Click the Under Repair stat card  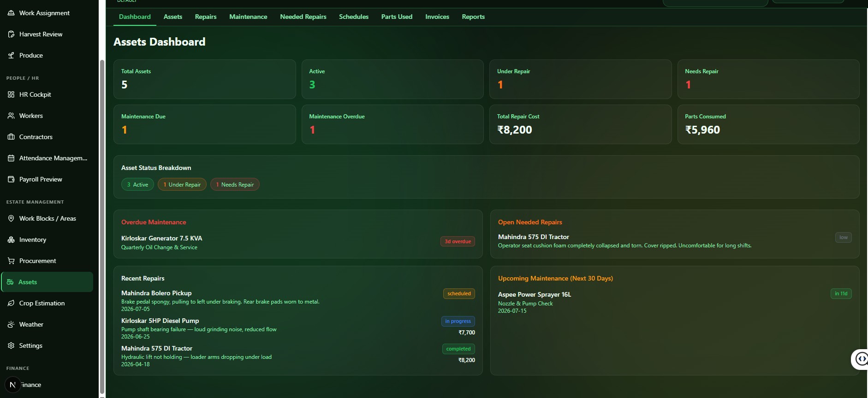(580, 79)
